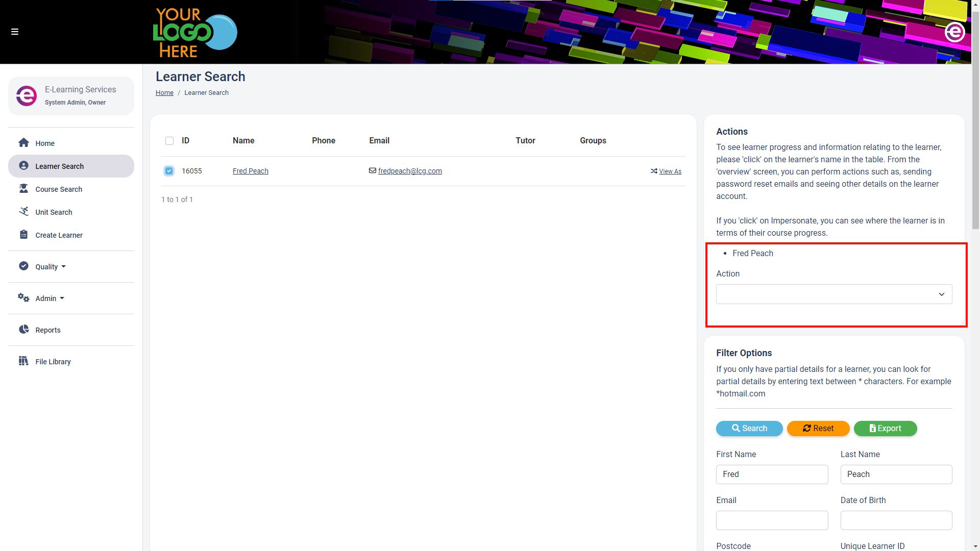Click the shuffle icon next to View As
The height and width of the screenshot is (551, 980).
click(x=654, y=171)
